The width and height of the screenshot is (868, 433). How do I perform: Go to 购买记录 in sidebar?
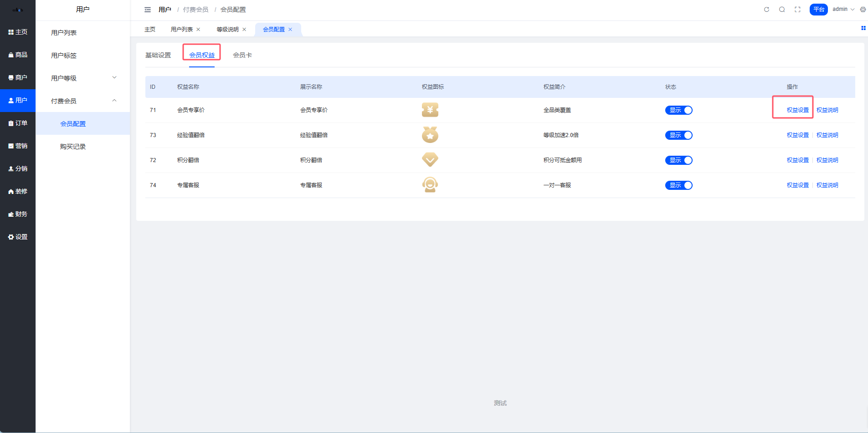[x=73, y=147]
